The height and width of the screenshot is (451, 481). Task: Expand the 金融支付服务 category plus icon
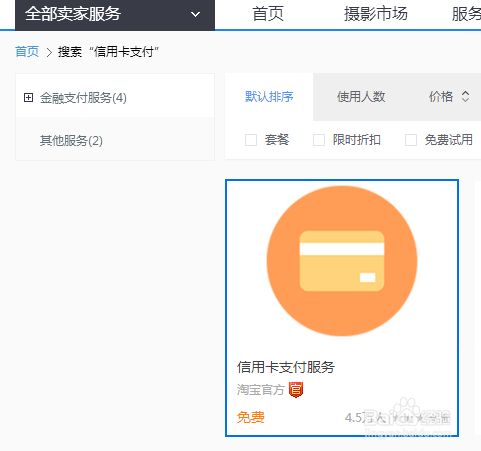coord(28,98)
